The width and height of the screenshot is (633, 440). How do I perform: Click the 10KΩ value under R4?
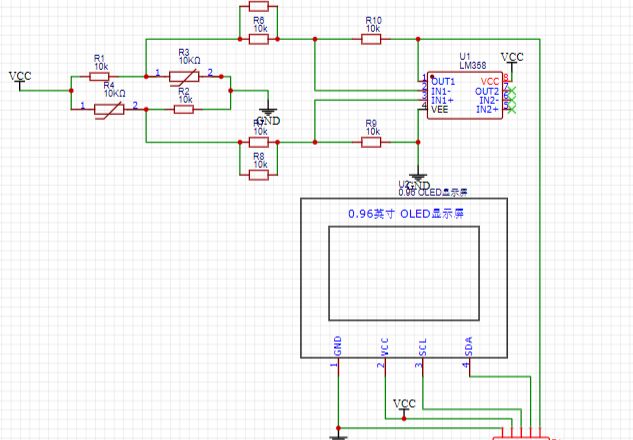[x=115, y=94]
